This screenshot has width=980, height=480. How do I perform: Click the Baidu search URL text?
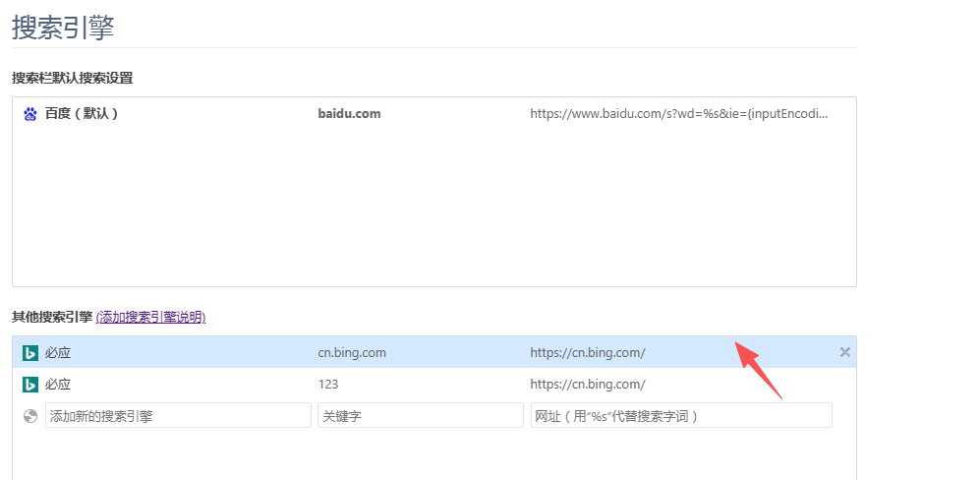pos(679,114)
